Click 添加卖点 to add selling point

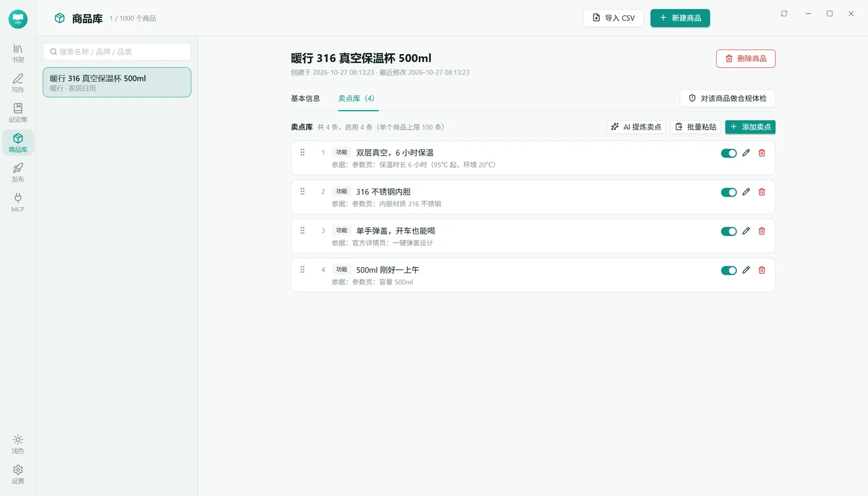(x=750, y=127)
